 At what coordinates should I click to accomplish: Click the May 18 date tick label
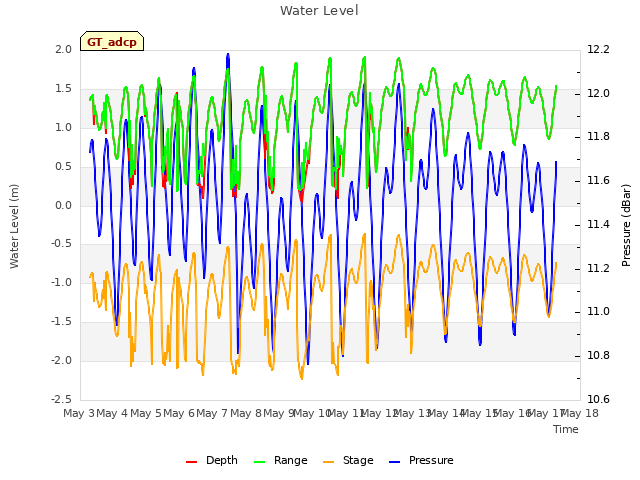(580, 413)
